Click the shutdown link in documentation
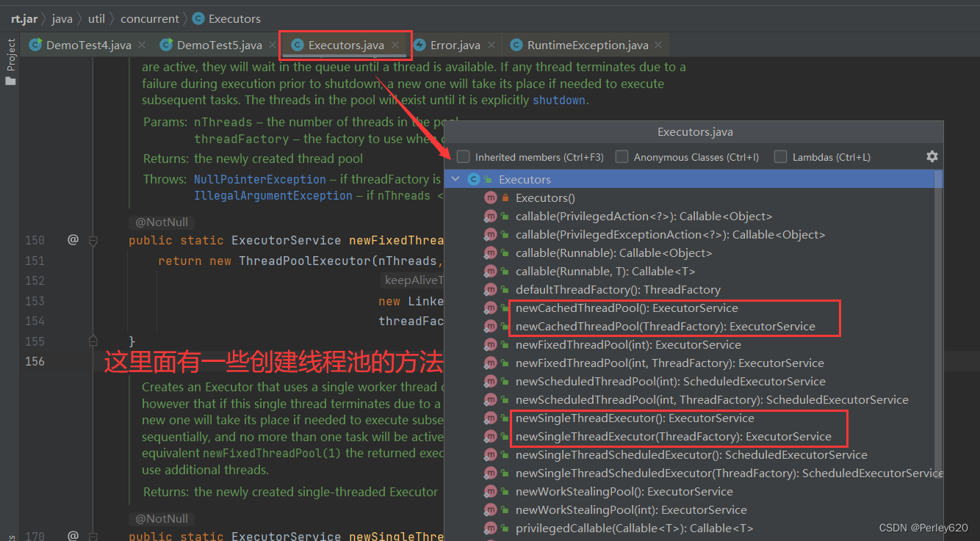 click(559, 101)
